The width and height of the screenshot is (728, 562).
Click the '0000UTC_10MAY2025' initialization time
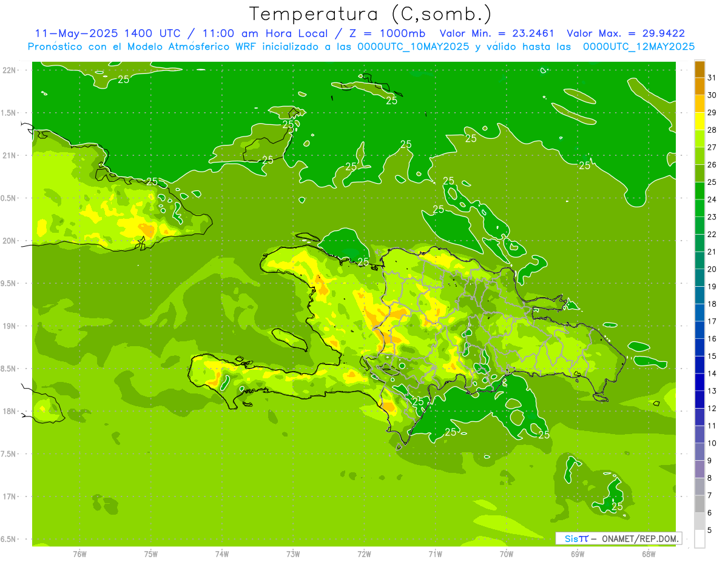(x=413, y=46)
